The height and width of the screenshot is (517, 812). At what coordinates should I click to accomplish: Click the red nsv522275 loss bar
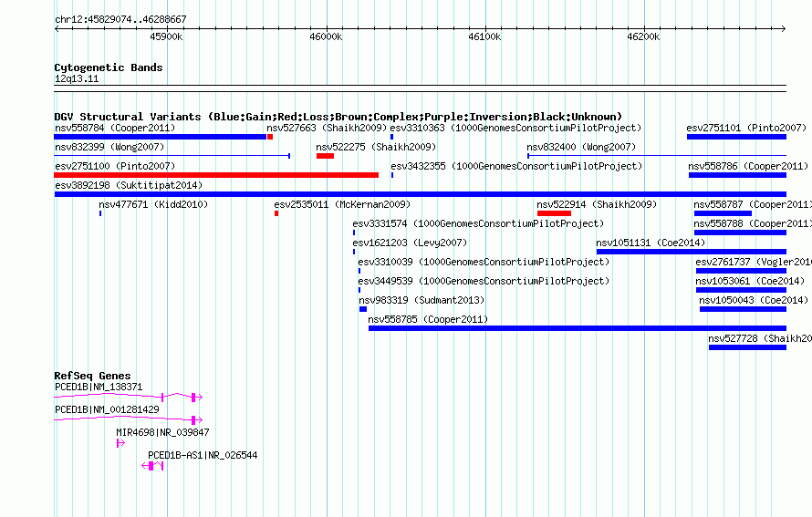tap(325, 156)
